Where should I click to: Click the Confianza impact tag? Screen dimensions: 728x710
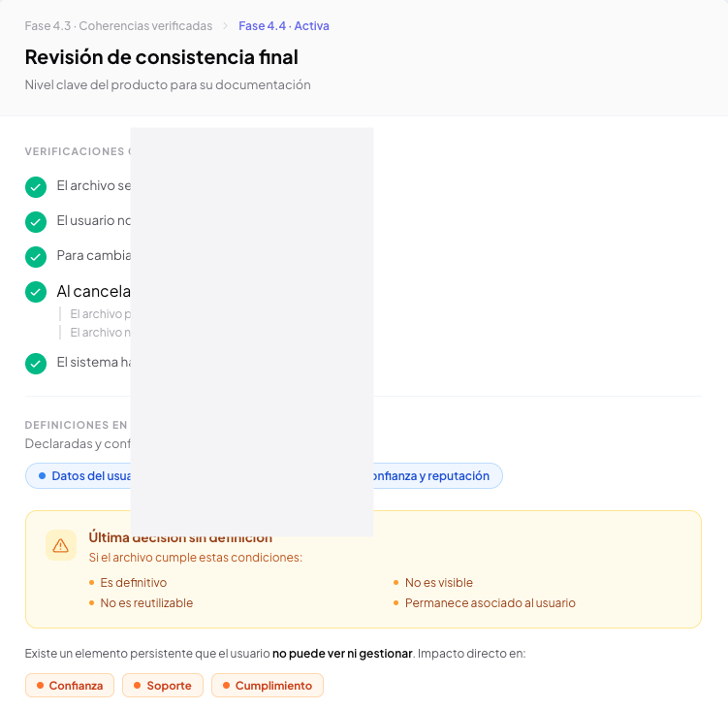tap(70, 686)
